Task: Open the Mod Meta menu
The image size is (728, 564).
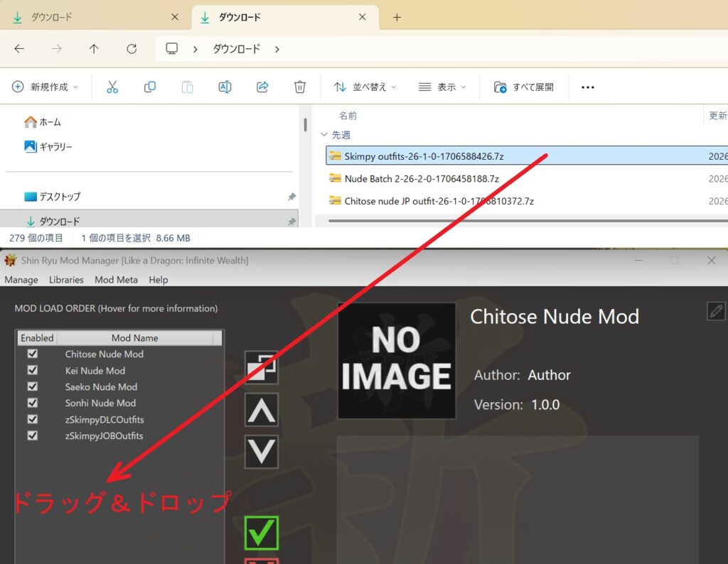Action: coord(116,280)
